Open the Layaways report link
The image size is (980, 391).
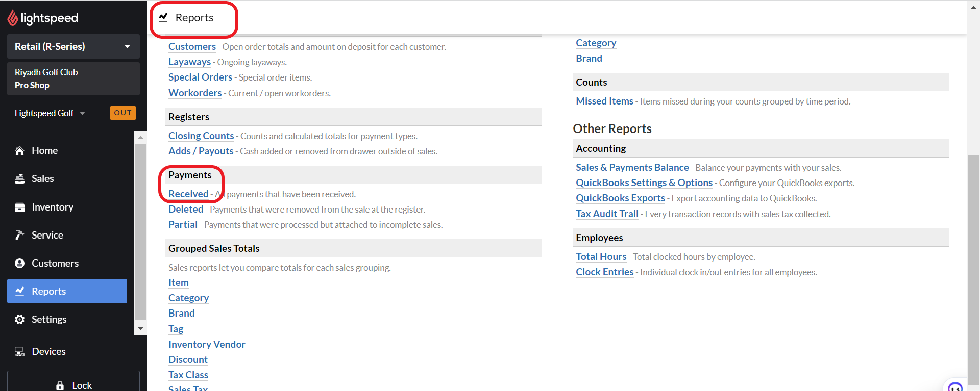[189, 62]
